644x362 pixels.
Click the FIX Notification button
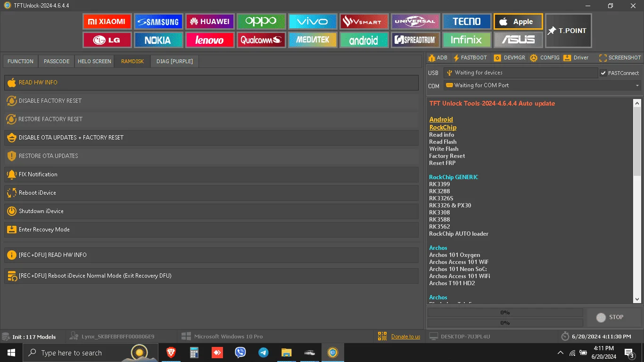tap(211, 174)
